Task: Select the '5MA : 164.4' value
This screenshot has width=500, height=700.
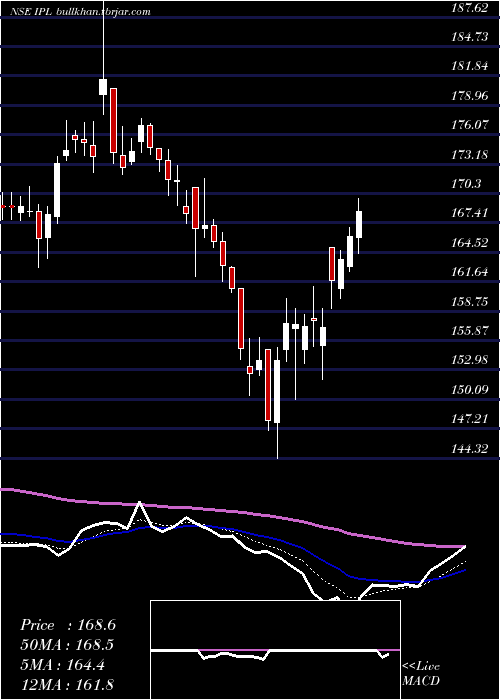Action: [62, 665]
